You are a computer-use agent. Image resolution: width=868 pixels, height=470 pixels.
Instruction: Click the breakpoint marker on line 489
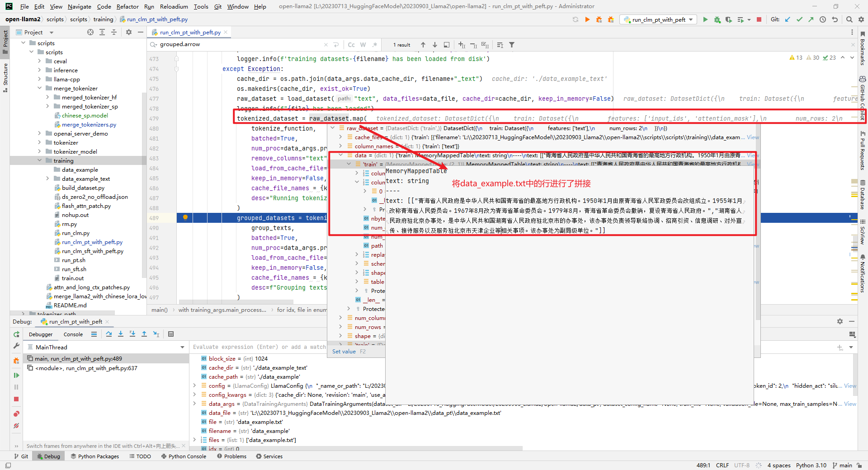pos(185,218)
